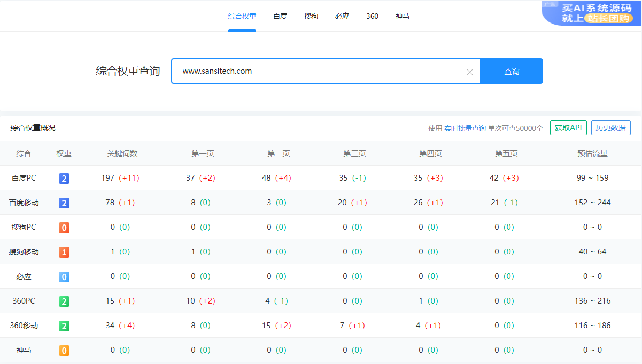
Task: Switch to the 百度 tab
Action: (280, 16)
